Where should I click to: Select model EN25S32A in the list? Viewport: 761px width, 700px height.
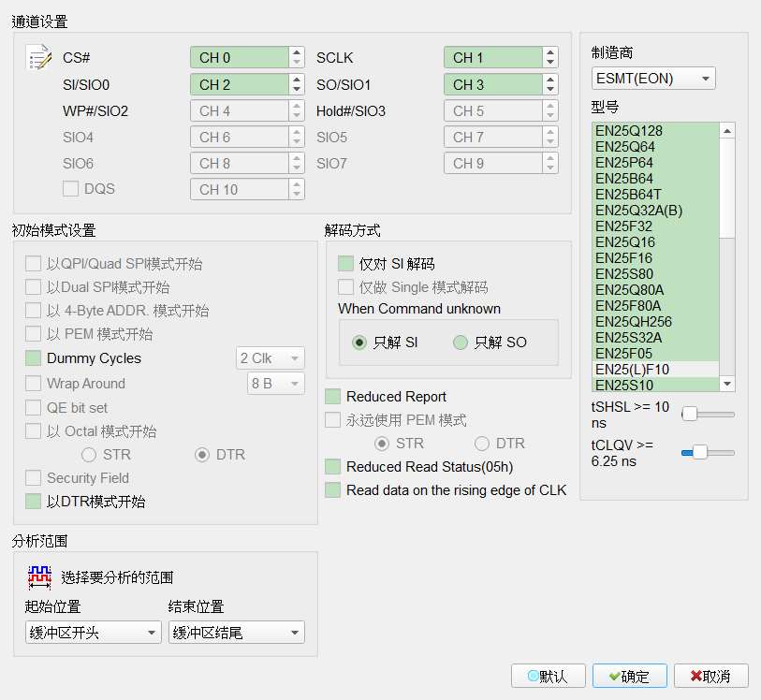click(655, 338)
